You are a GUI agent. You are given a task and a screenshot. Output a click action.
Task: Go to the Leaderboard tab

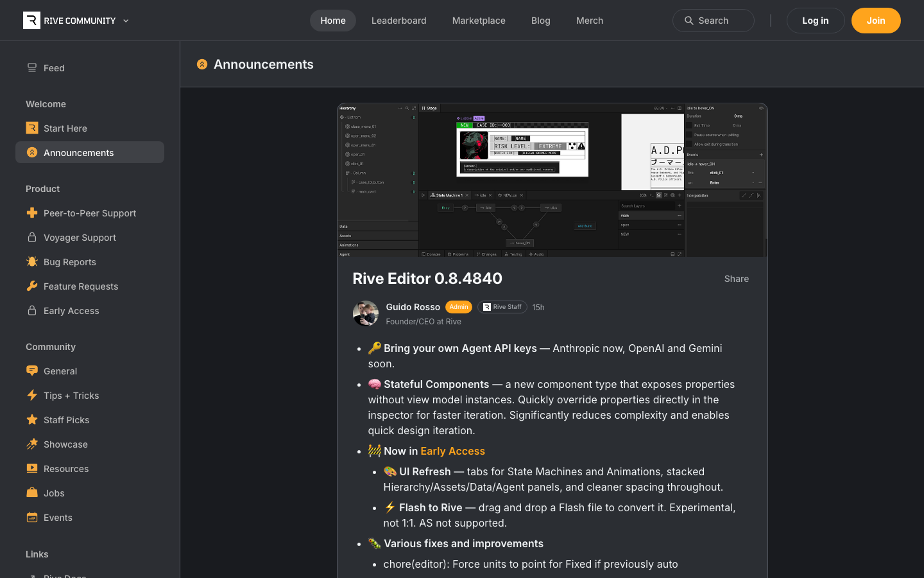(x=399, y=21)
